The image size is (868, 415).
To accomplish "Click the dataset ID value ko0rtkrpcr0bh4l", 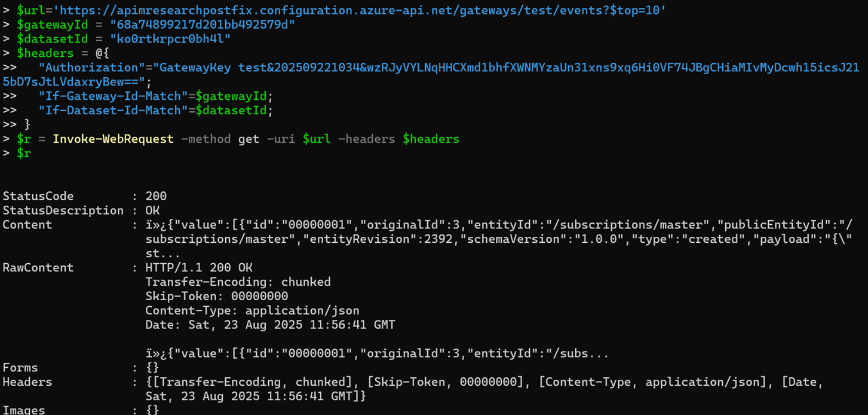I will (170, 39).
